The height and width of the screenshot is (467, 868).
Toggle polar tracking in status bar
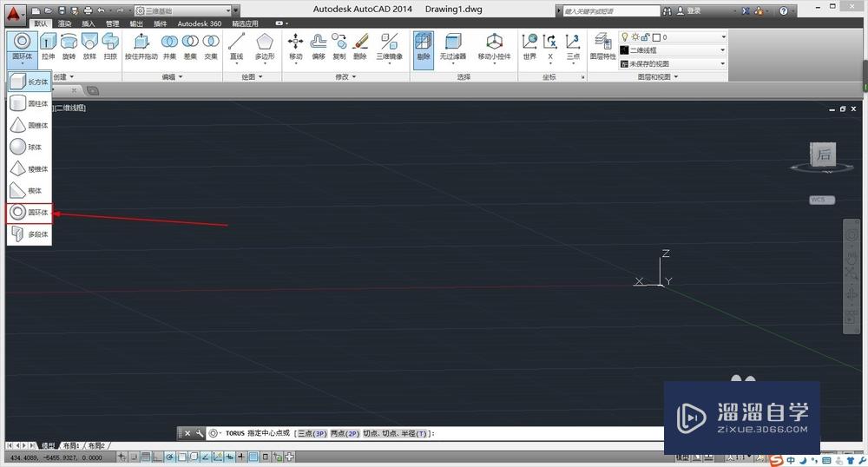(x=169, y=457)
